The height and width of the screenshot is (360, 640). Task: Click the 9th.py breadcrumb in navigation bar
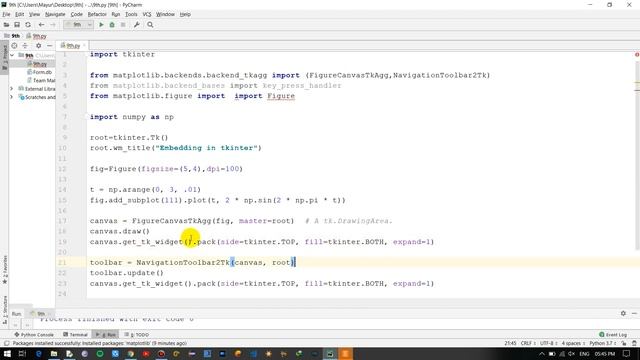point(37,36)
